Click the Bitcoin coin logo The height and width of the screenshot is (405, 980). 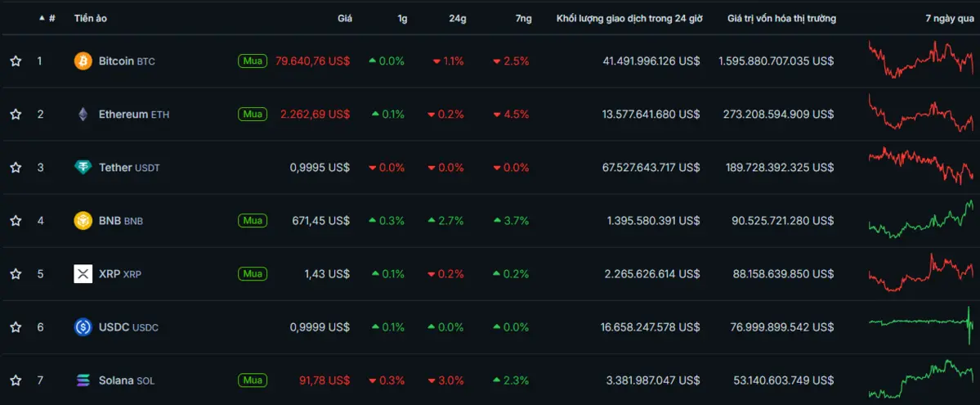[83, 61]
